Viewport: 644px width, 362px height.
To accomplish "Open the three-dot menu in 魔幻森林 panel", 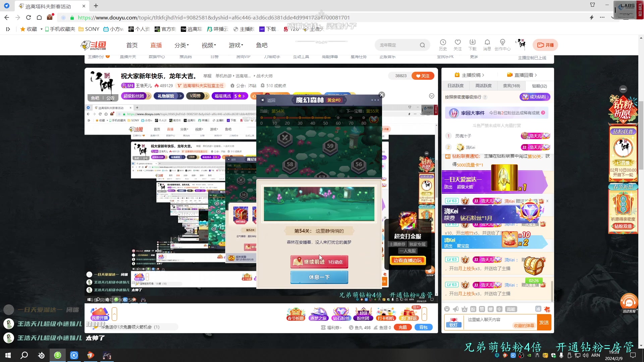I will coord(375,100).
